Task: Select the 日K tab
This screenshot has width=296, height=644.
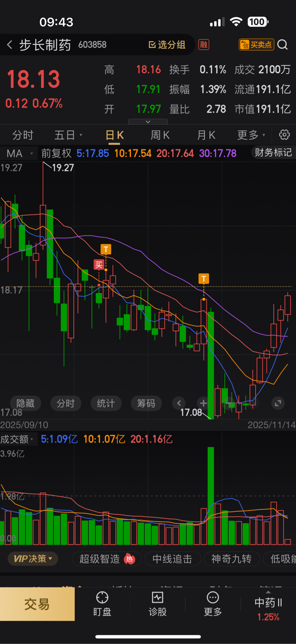Action: point(114,135)
